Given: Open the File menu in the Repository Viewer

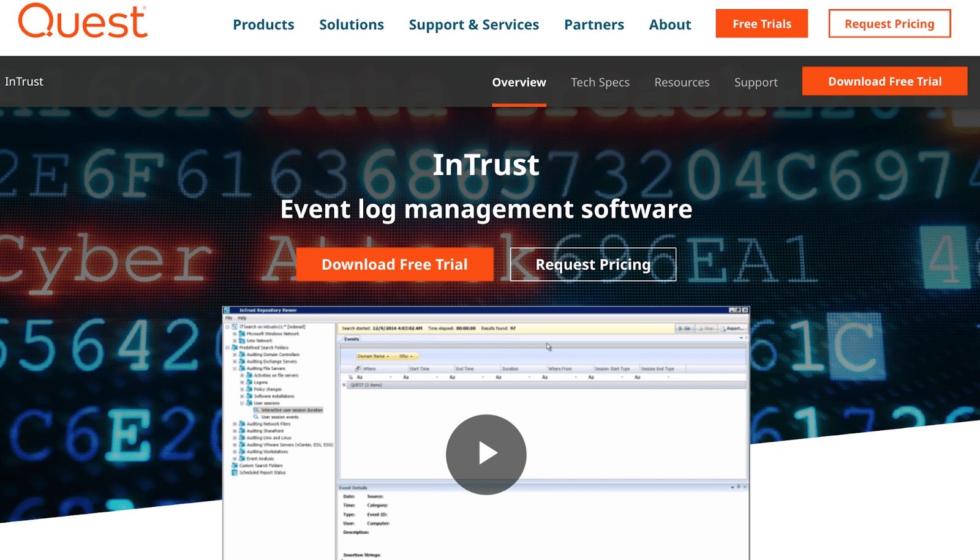Looking at the screenshot, I should 229,318.
